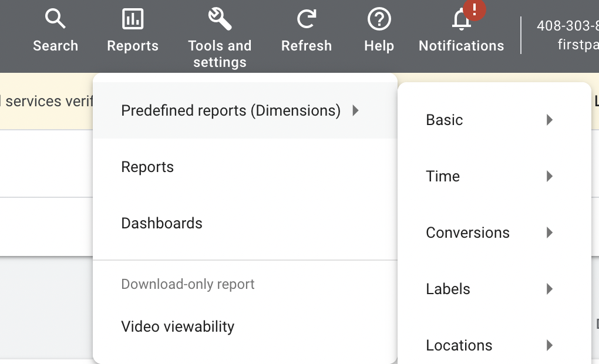
Task: Pick the Locations submenu item
Action: [x=459, y=345]
